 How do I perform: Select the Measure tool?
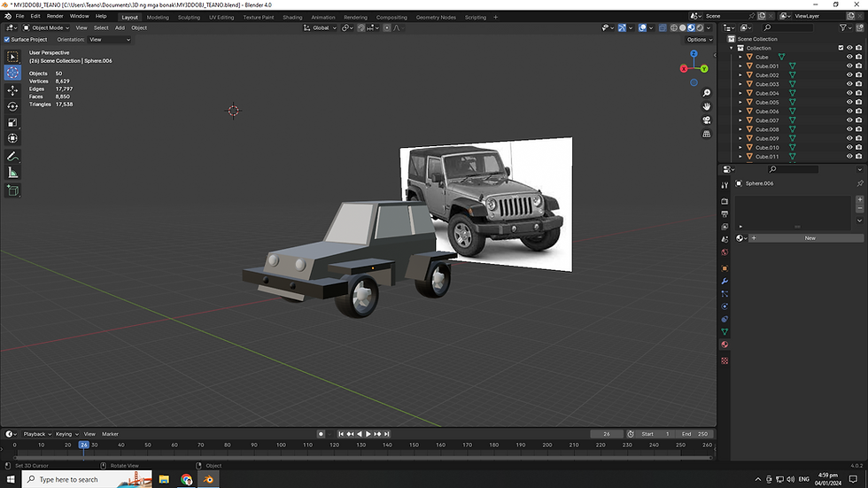[x=12, y=174]
